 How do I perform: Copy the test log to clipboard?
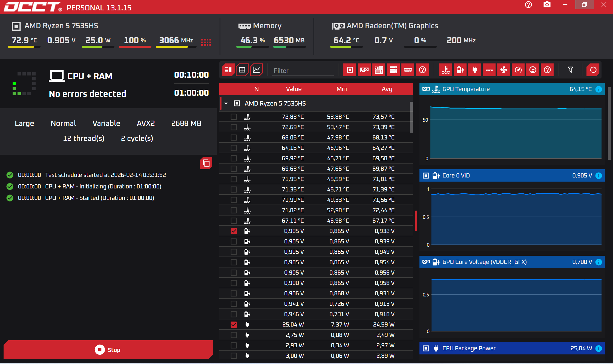tap(206, 164)
